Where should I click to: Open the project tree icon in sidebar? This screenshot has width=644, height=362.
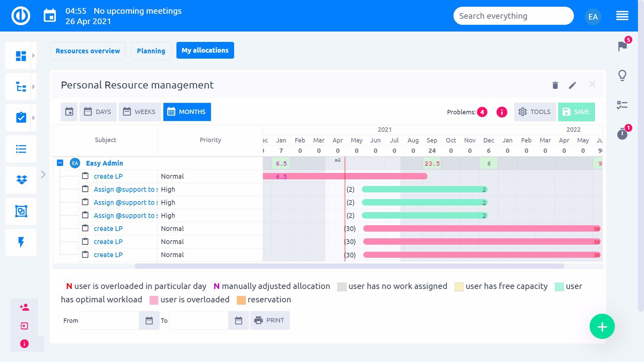21,86
